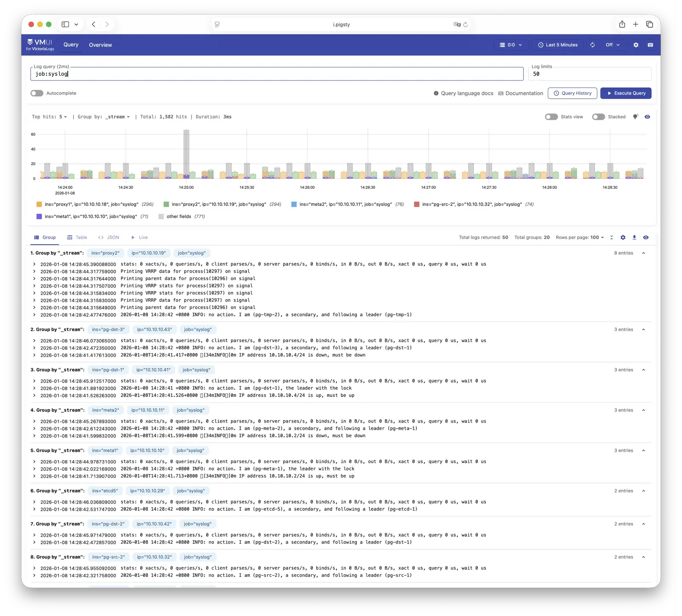This screenshot has height=616, width=682.
Task: Click into the Log limits input field
Action: point(590,74)
